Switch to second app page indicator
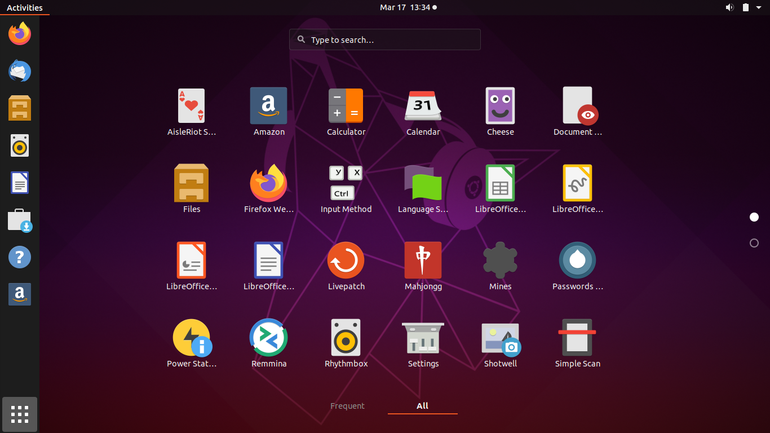This screenshot has height=433, width=770. click(x=754, y=243)
